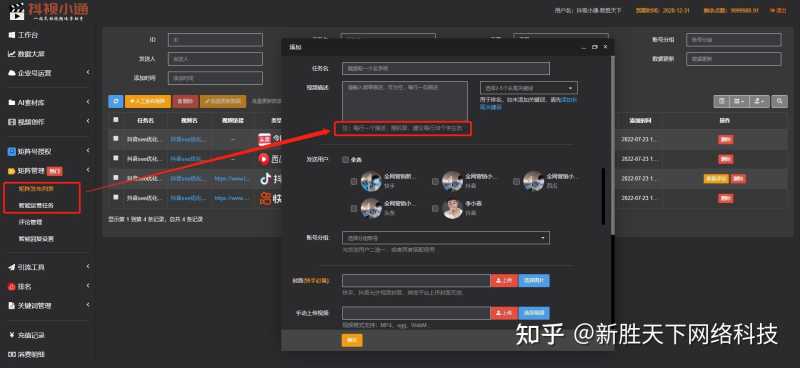Toggle the 全选 checkbox under 发送用户

[x=346, y=160]
